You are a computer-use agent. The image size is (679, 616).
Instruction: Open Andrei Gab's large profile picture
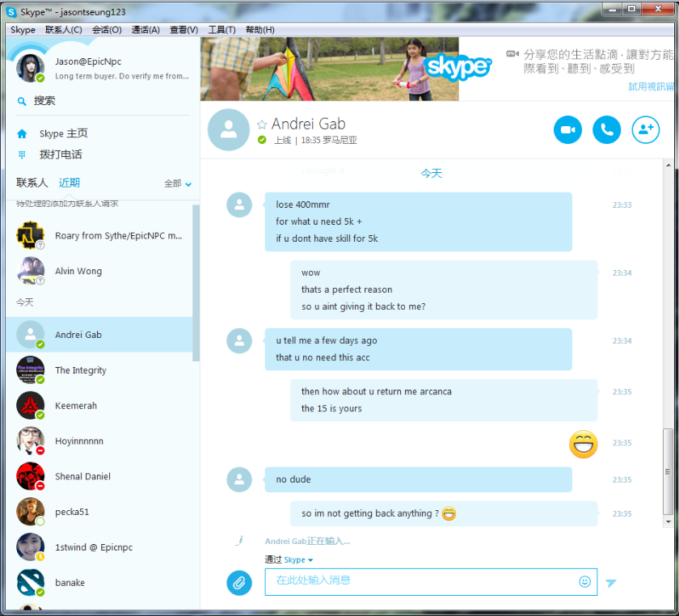click(x=229, y=129)
